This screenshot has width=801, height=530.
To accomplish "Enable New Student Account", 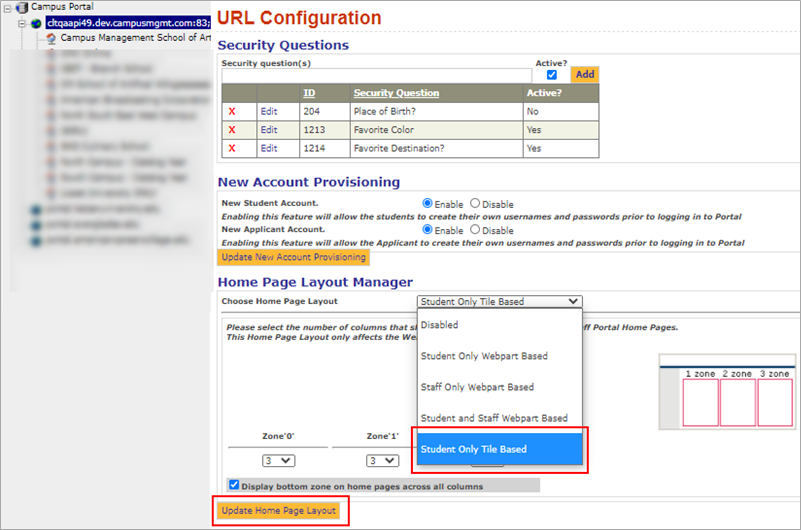I will (x=428, y=203).
